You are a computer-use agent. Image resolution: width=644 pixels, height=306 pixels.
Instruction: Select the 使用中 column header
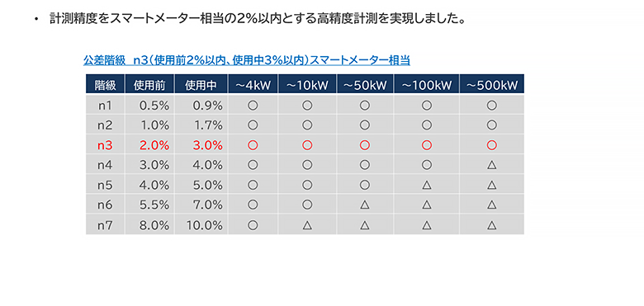click(x=201, y=85)
